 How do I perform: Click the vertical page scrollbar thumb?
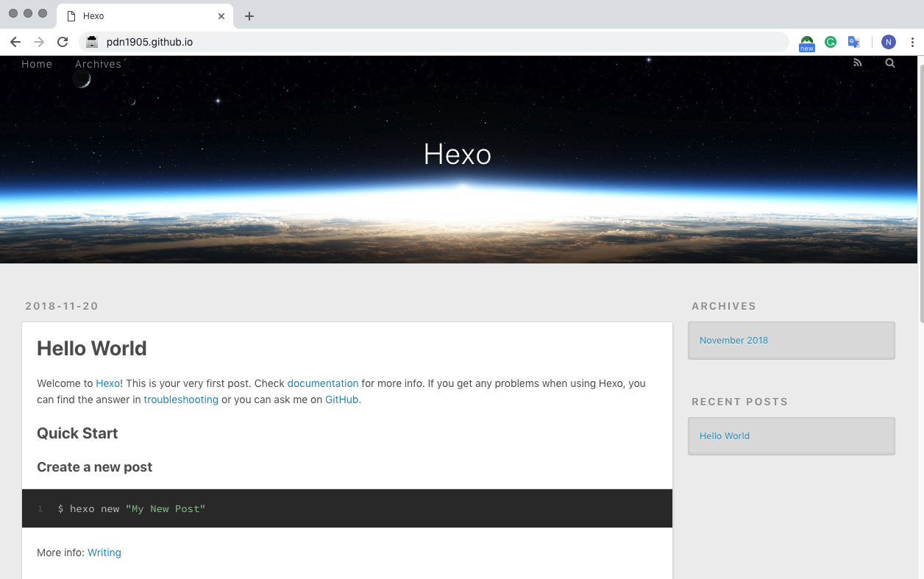[920, 193]
